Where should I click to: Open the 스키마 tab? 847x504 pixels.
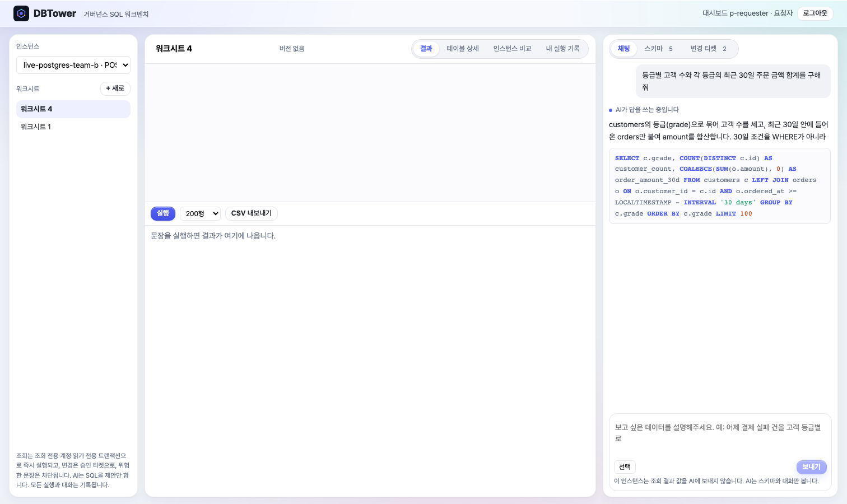tap(658, 49)
